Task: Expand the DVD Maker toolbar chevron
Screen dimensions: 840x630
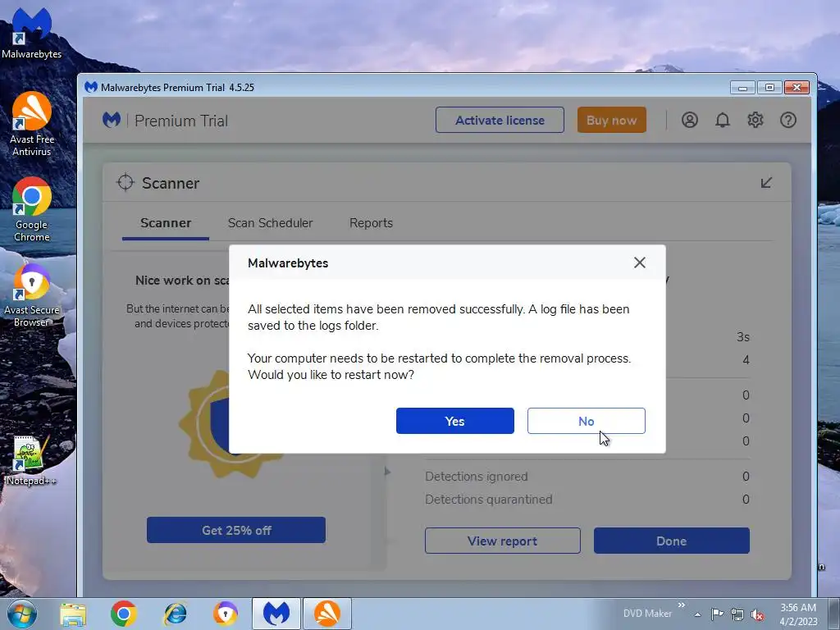Action: [682, 605]
